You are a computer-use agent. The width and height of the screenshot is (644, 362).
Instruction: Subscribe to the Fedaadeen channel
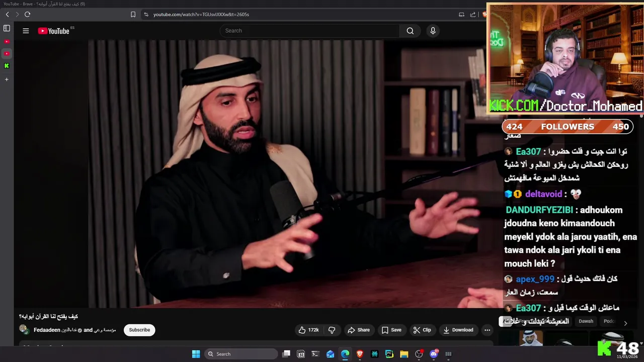[139, 330]
